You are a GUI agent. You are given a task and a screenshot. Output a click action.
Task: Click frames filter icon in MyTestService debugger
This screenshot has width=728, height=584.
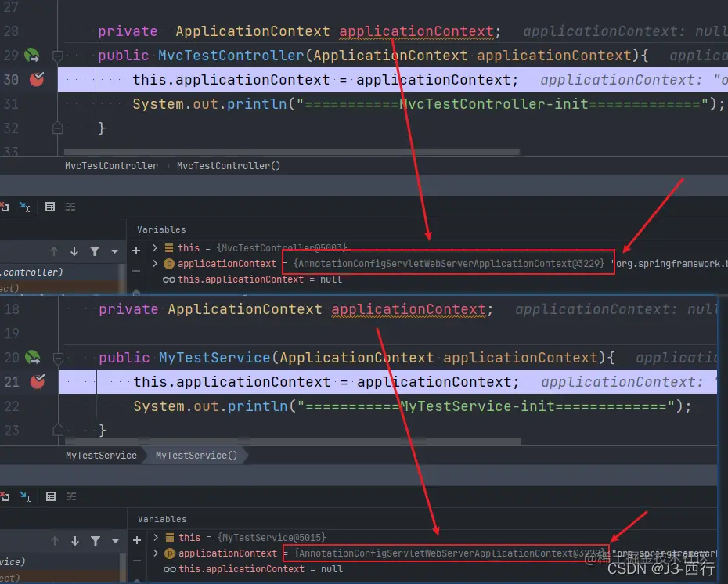coord(96,541)
